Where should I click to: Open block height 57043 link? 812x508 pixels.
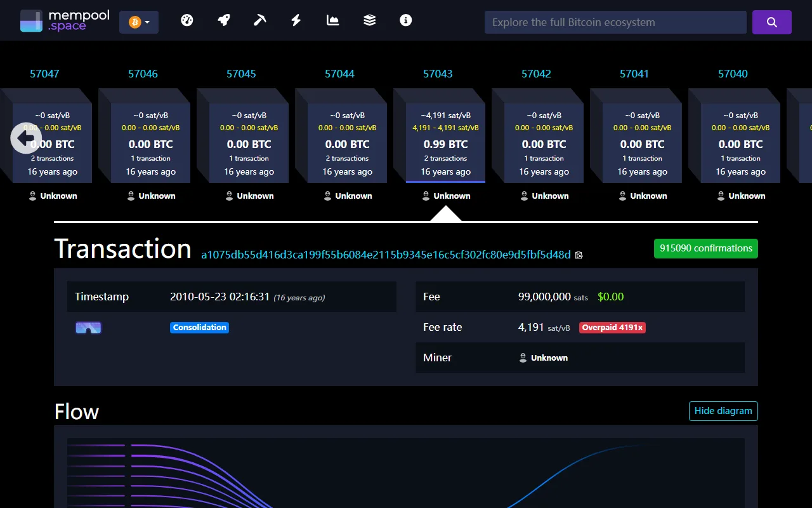[x=438, y=74]
